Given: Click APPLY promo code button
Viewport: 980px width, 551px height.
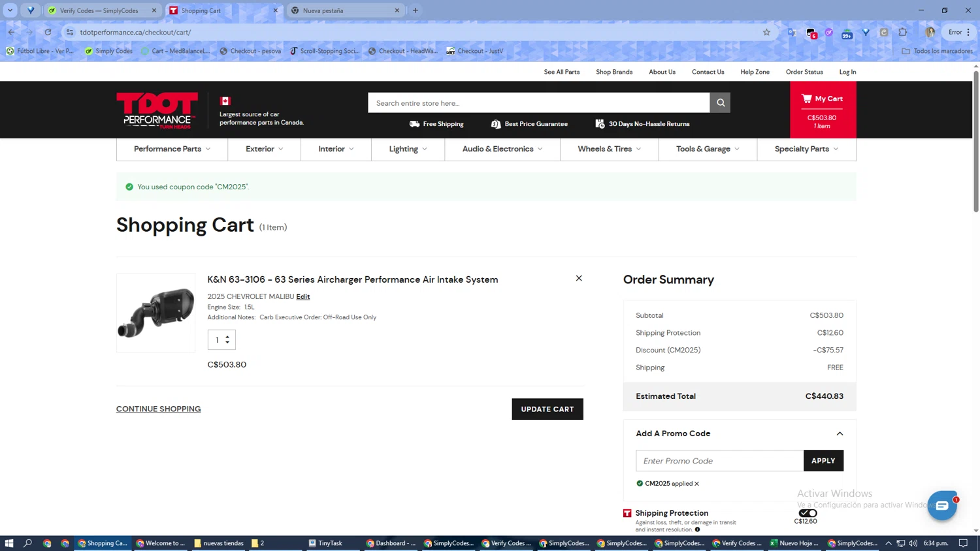Looking at the screenshot, I should point(823,461).
